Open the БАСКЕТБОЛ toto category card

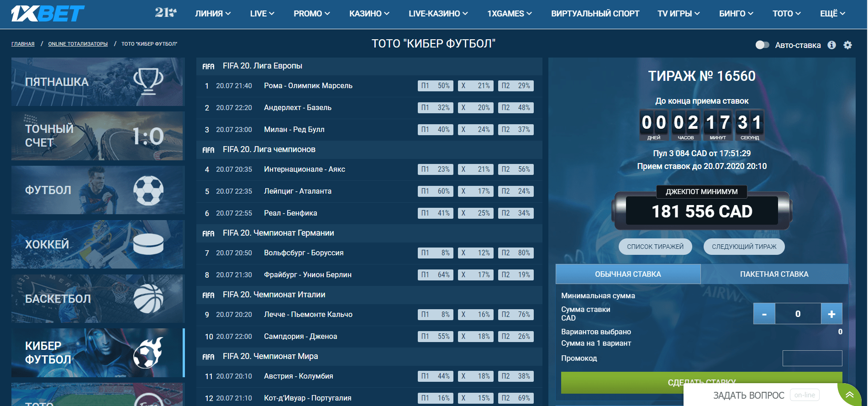tap(98, 299)
